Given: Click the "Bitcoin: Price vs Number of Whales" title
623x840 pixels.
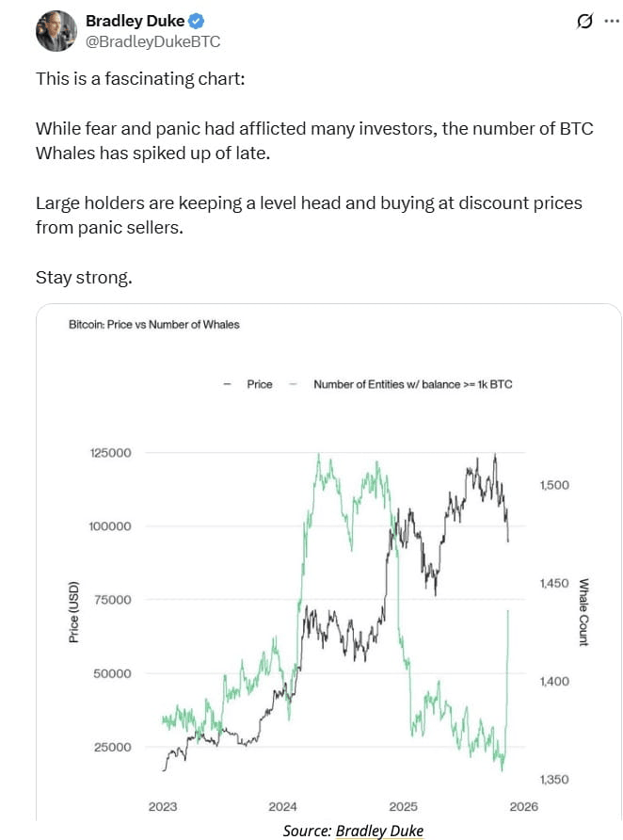Looking at the screenshot, I should [154, 325].
